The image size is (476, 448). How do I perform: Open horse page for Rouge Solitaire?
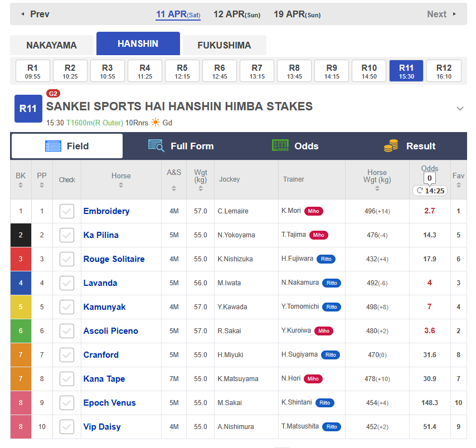point(114,259)
